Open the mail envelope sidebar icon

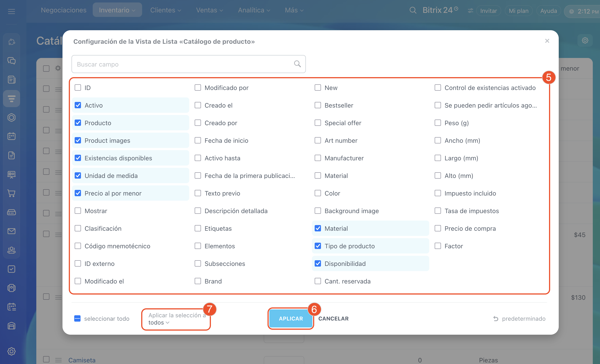click(x=12, y=231)
